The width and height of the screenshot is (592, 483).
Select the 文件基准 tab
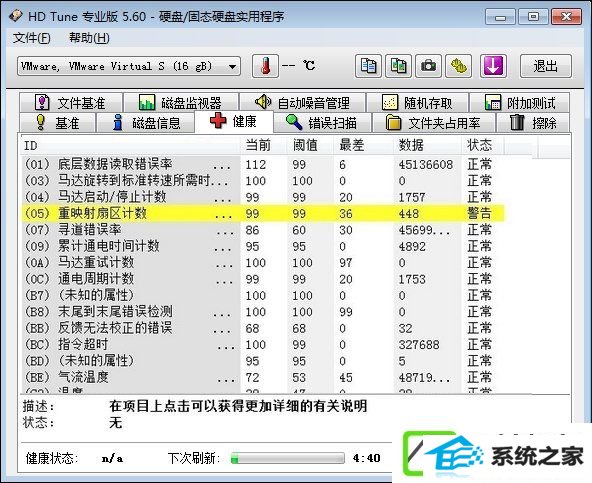point(71,102)
